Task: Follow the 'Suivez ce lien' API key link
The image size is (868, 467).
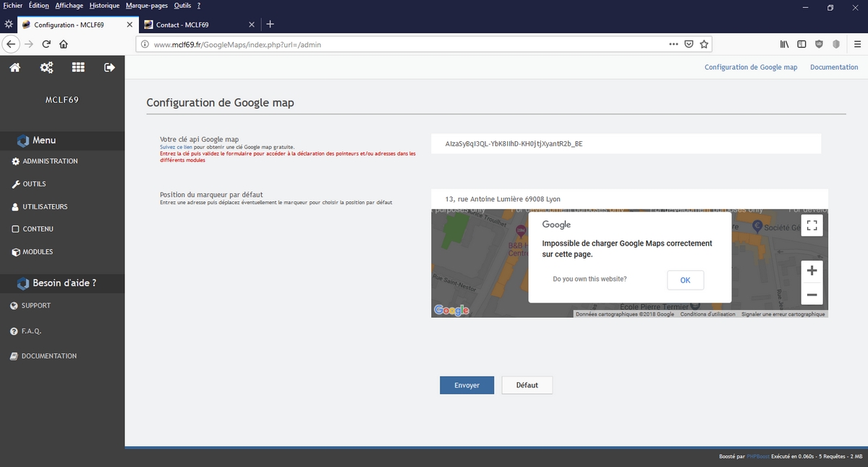Action: [176, 147]
